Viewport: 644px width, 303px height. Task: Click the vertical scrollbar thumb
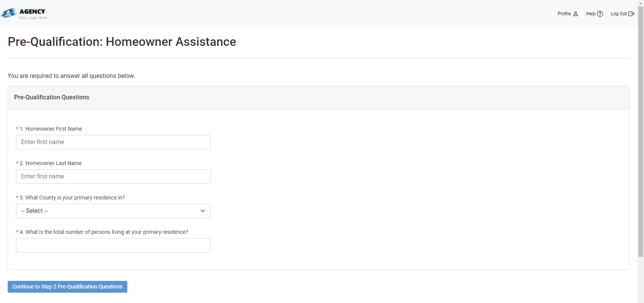(x=641, y=130)
